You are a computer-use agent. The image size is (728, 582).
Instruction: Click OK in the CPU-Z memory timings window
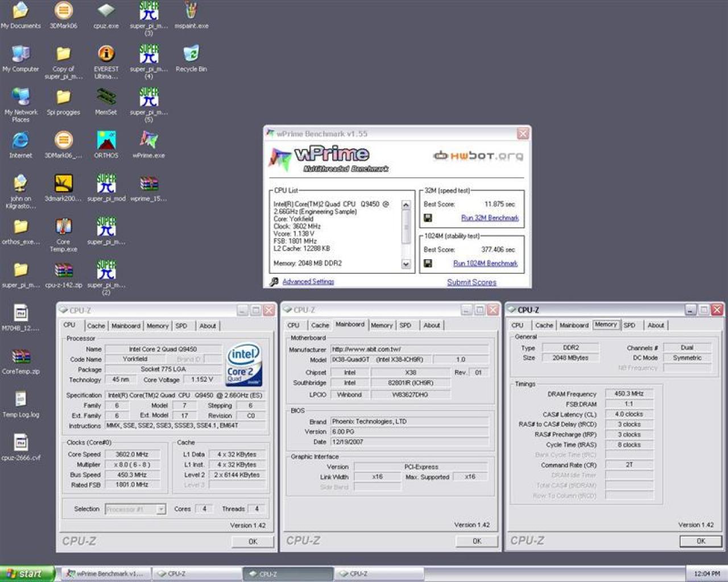point(701,541)
